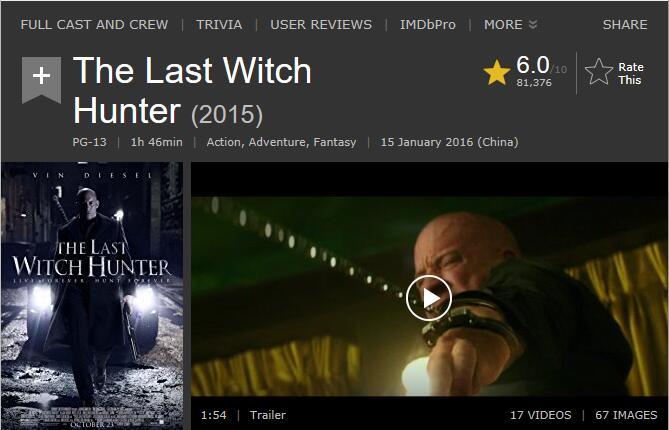Screen dimensions: 669x430
Task: Play the trailer with the circular play button
Action: point(428,298)
